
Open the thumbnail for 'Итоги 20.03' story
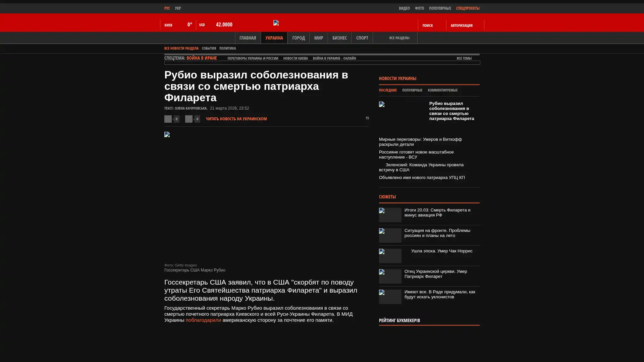(390, 215)
